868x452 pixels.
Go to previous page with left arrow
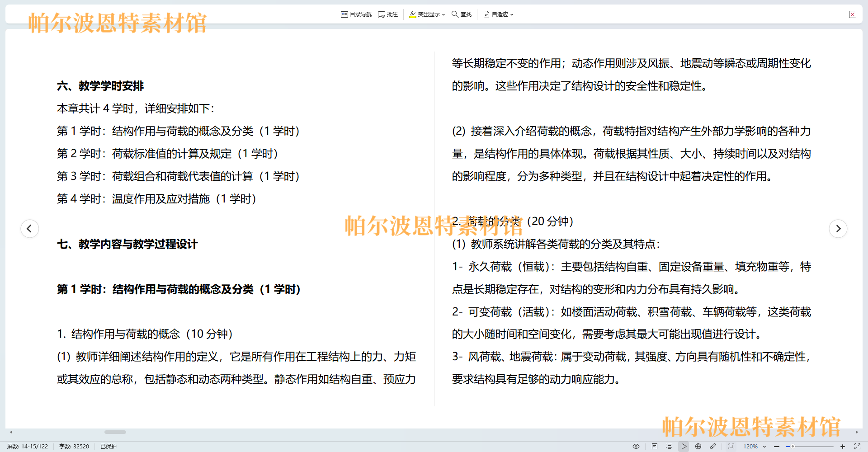[30, 228]
